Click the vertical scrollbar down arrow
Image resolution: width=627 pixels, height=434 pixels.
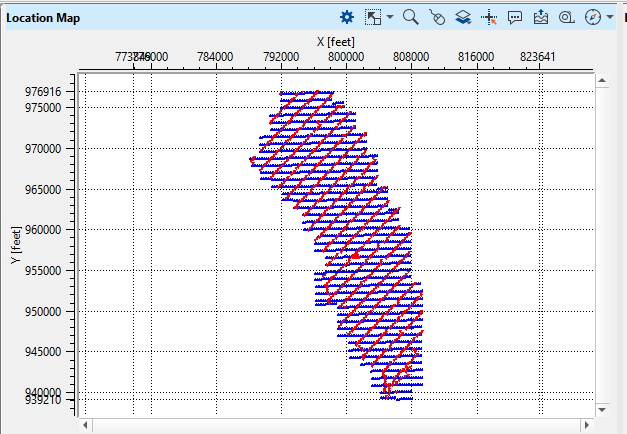603,410
